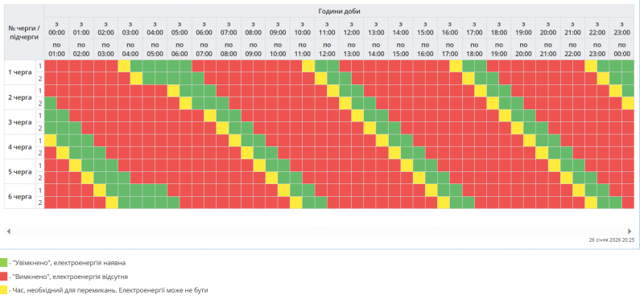Select the '5 черга' row header

20,171
